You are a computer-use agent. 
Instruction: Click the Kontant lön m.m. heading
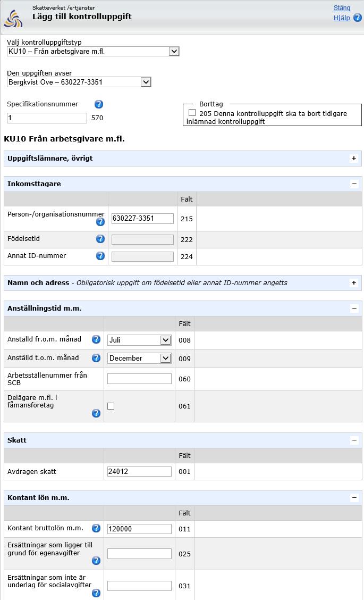(38, 498)
